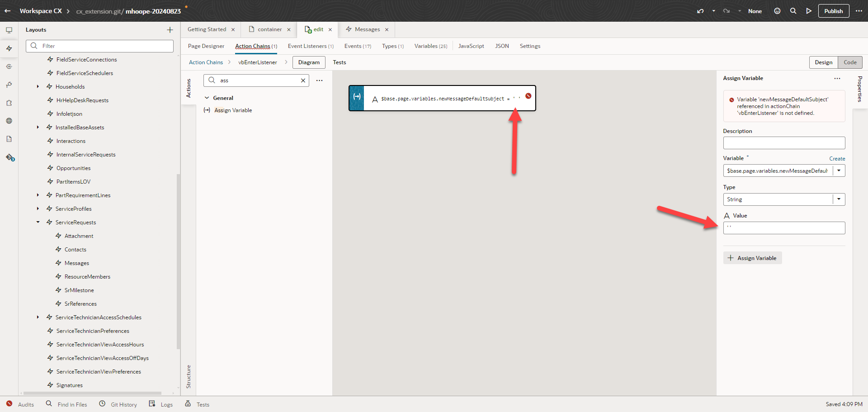868x412 pixels.
Task: Switch to Design mode
Action: click(823, 62)
